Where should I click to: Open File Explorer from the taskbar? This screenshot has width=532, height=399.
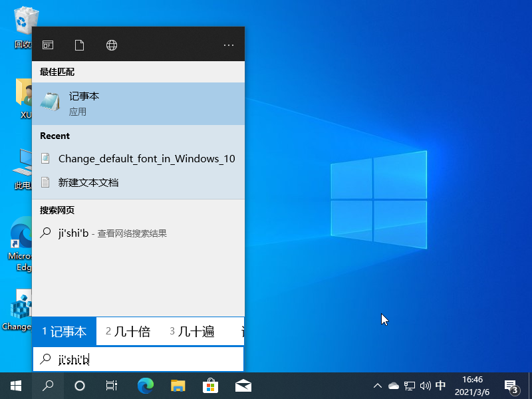pos(178,386)
